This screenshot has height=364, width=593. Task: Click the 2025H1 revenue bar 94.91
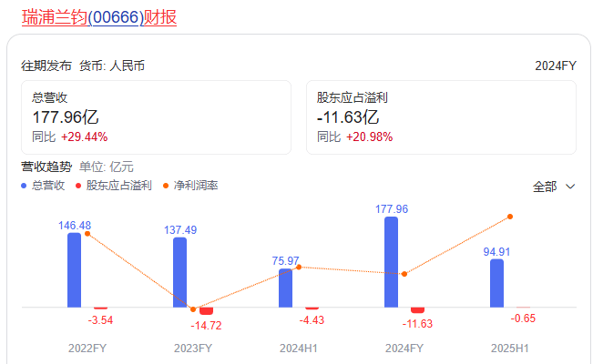497,283
